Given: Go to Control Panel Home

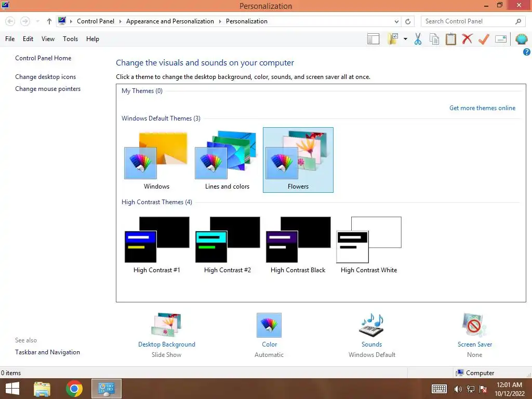Looking at the screenshot, I should (43, 58).
